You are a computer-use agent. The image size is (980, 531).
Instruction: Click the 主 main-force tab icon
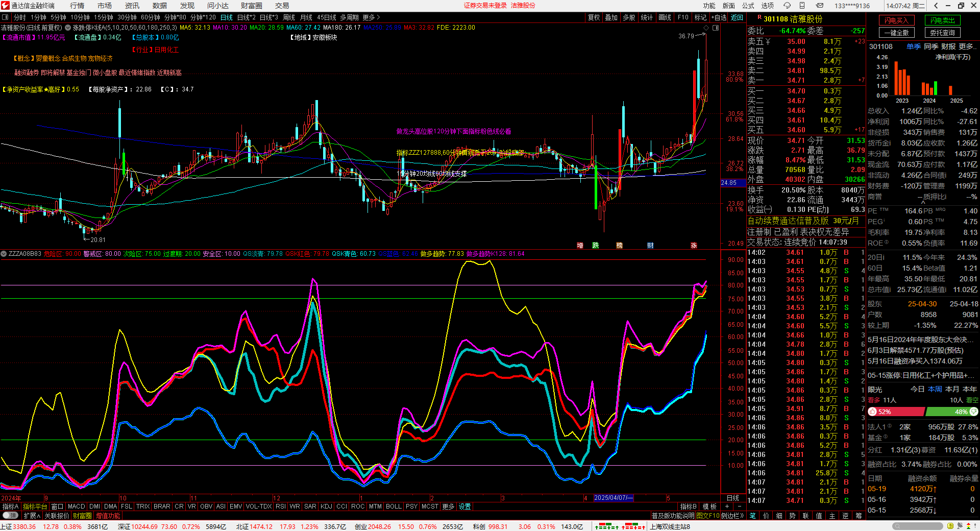click(832, 516)
